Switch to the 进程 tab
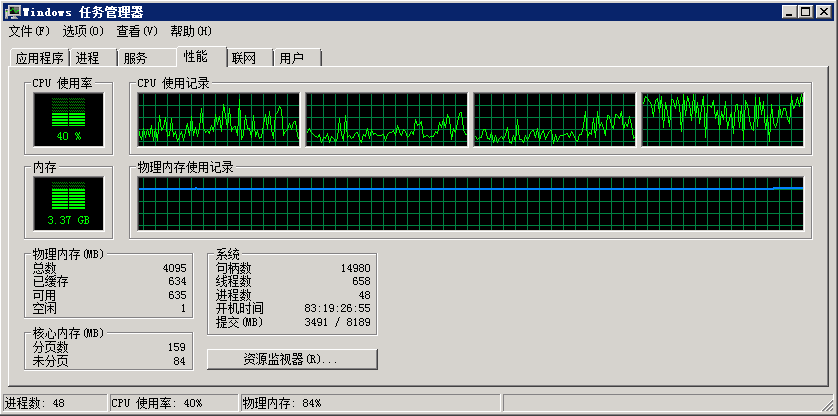This screenshot has height=416, width=838. (94, 58)
